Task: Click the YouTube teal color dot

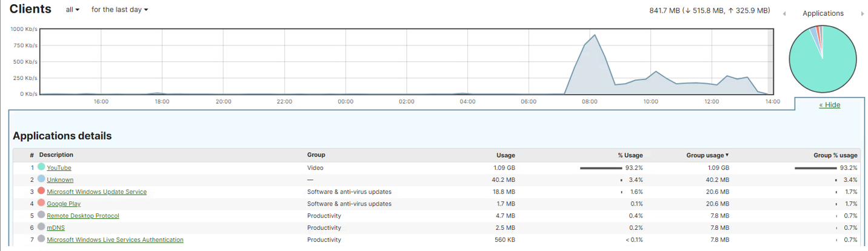Action: (x=41, y=167)
